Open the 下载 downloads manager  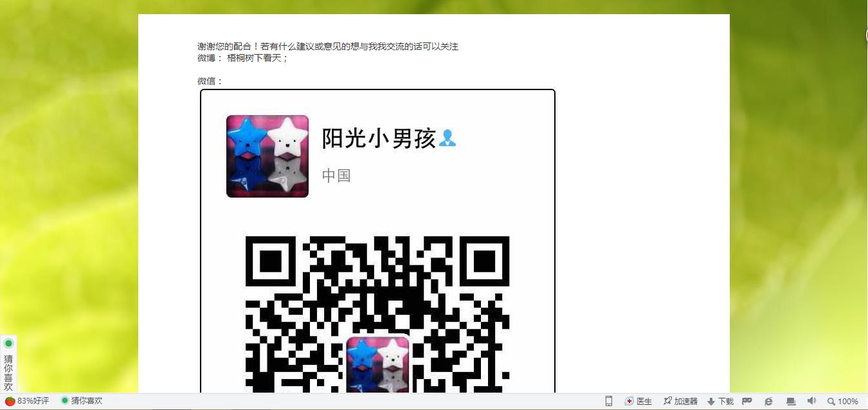point(720,401)
